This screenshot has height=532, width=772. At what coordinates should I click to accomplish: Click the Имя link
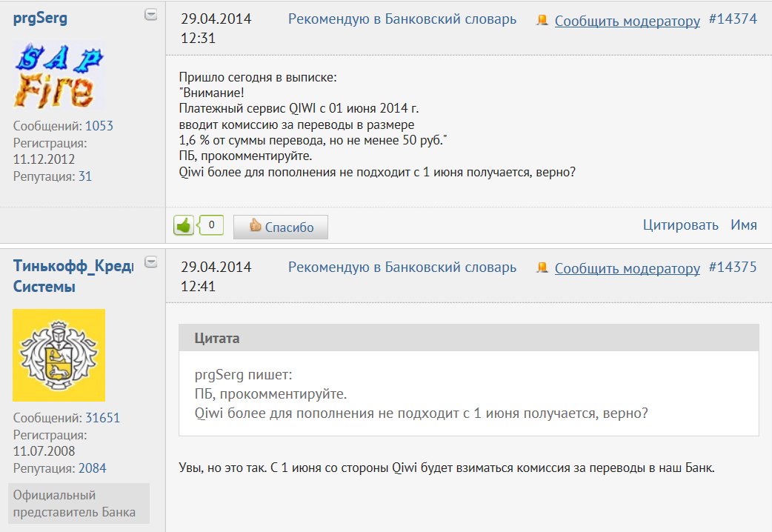click(x=744, y=225)
